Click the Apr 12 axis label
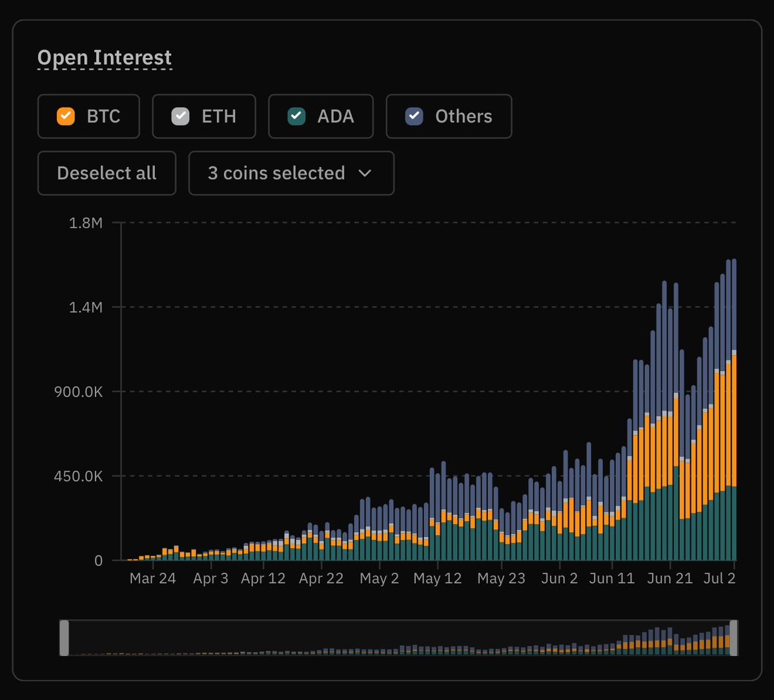This screenshot has height=700, width=774. pos(263,578)
